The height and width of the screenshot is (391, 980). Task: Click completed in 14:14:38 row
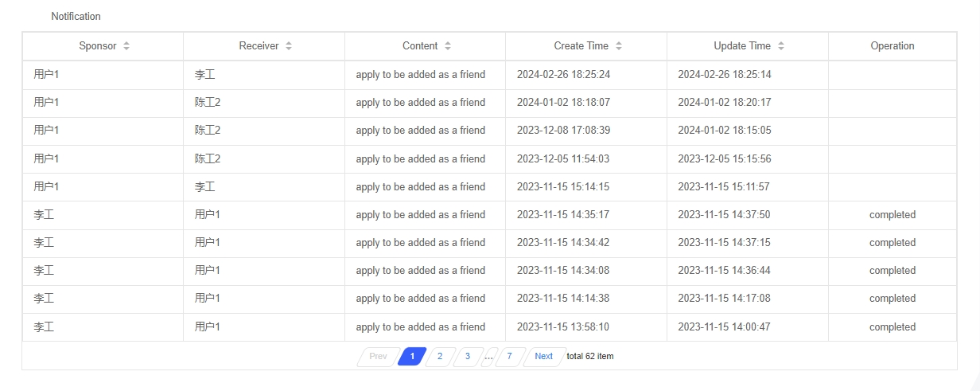892,299
